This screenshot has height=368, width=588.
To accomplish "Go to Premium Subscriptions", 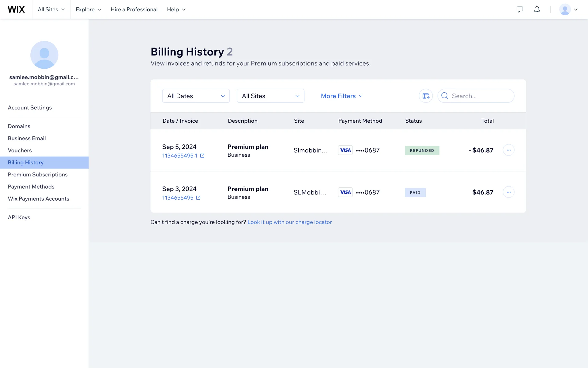I will [x=38, y=174].
